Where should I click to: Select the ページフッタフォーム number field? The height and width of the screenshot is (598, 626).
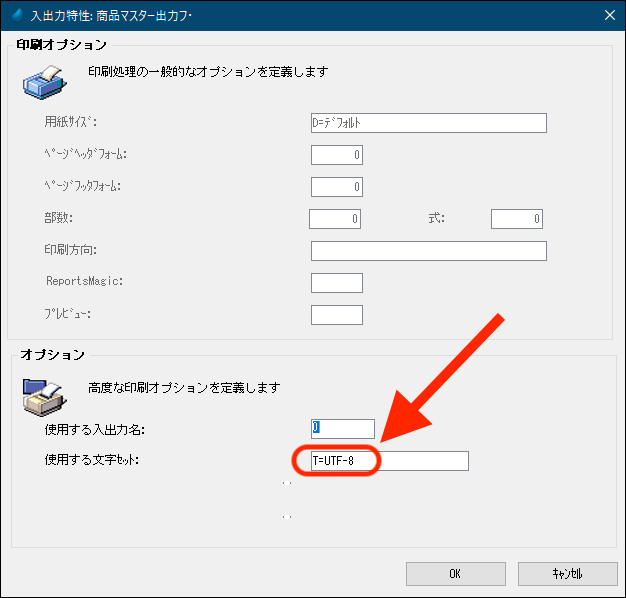pyautogui.click(x=336, y=187)
